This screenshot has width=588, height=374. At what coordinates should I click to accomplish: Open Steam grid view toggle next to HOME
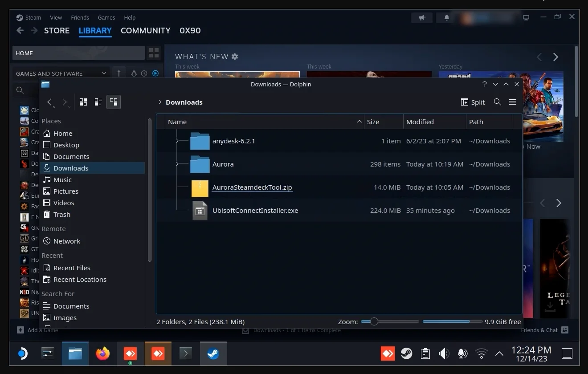tap(154, 53)
